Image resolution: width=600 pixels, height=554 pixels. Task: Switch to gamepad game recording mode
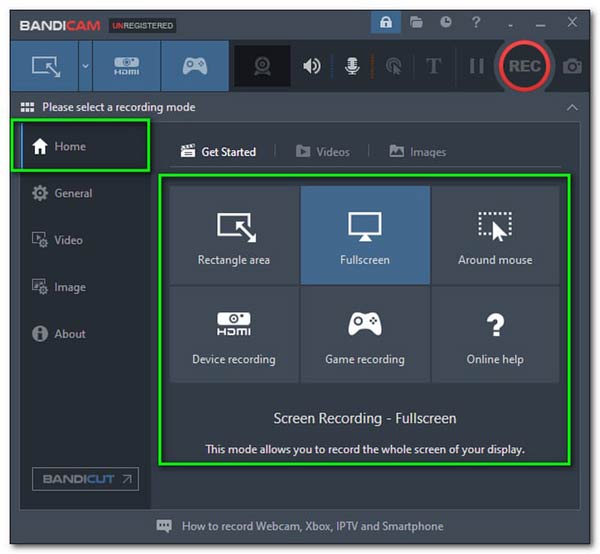coord(195,66)
